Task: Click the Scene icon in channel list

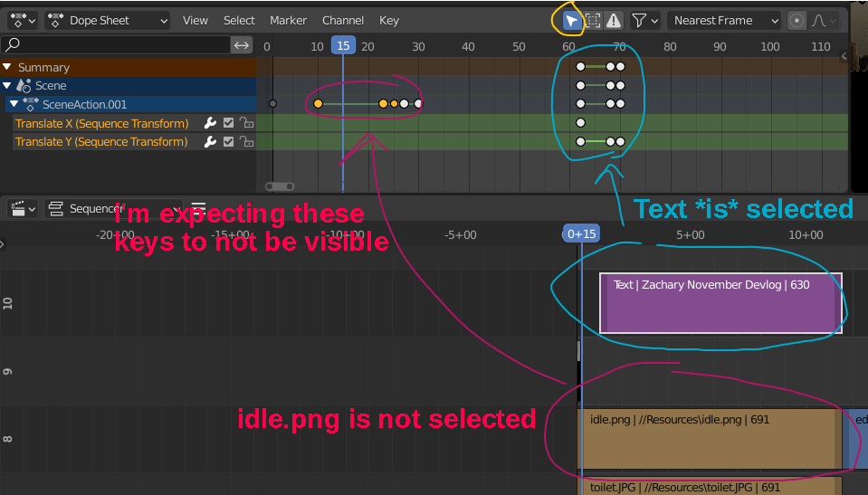Action: click(x=24, y=85)
